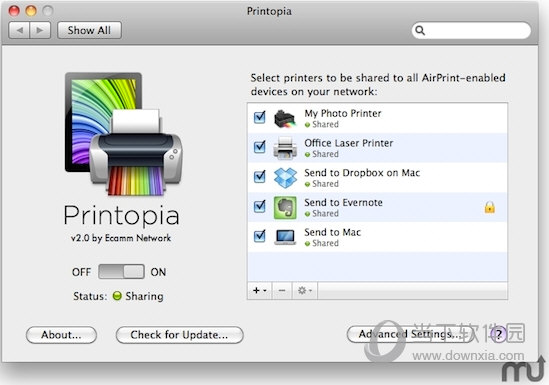Click the My Photo Printer icon
Image resolution: width=549 pixels, height=385 pixels.
click(285, 118)
